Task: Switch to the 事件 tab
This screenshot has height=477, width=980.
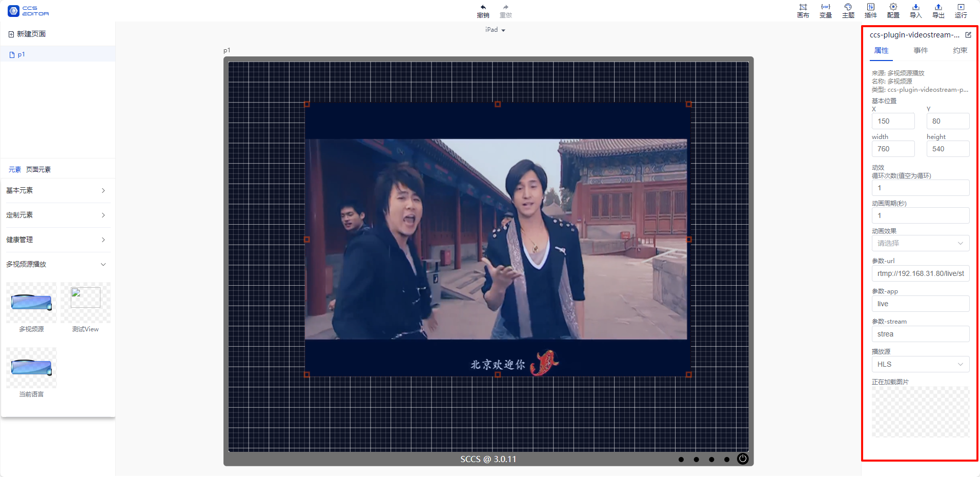Action: click(x=921, y=50)
